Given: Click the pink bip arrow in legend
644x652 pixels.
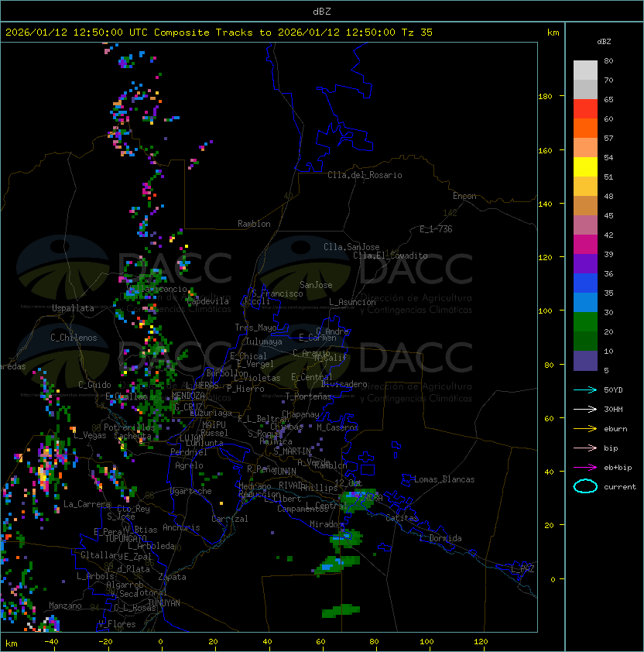Looking at the screenshot, I should pos(585,448).
